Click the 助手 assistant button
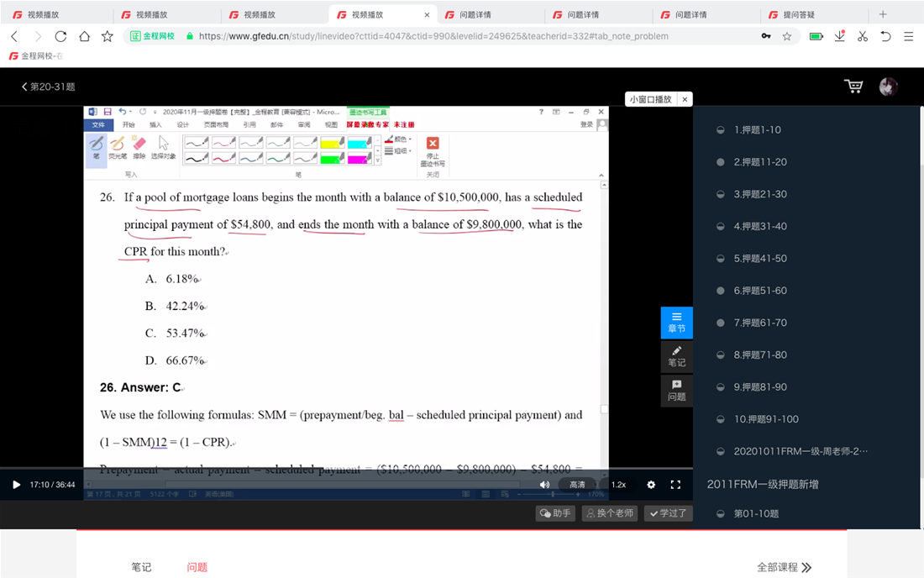 tap(555, 513)
